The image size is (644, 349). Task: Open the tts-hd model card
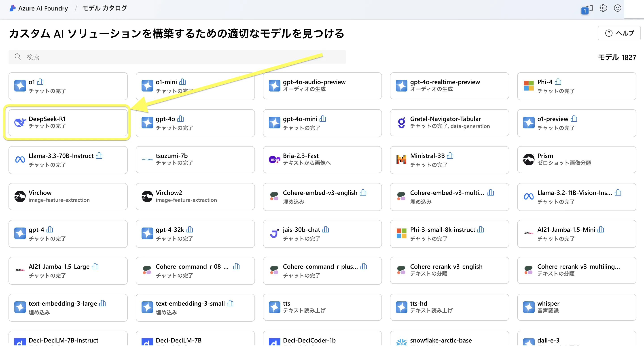coord(449,307)
